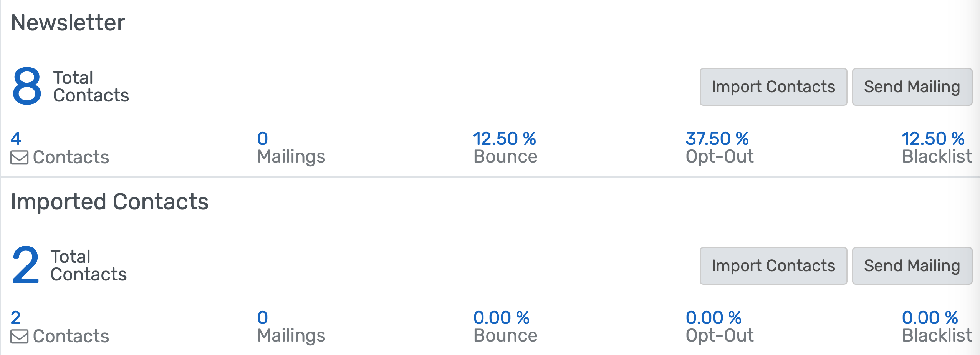The width and height of the screenshot is (980, 355).
Task: Click Imported Contacts 0 Mailings count
Action: click(263, 318)
